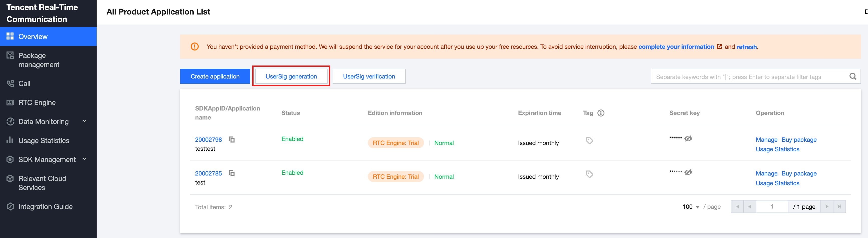Screen dimensions: 868x238
Task: Copy SDKAppID 20002798 using copy icon
Action: click(232, 139)
